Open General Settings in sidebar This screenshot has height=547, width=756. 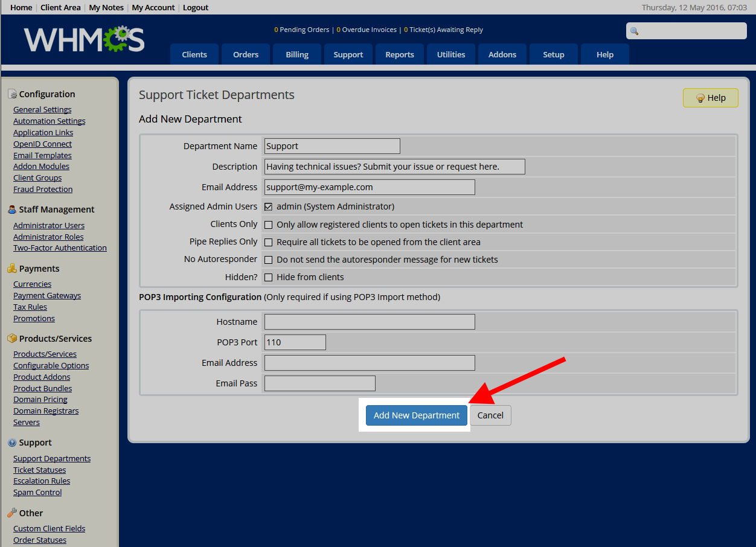click(x=42, y=110)
